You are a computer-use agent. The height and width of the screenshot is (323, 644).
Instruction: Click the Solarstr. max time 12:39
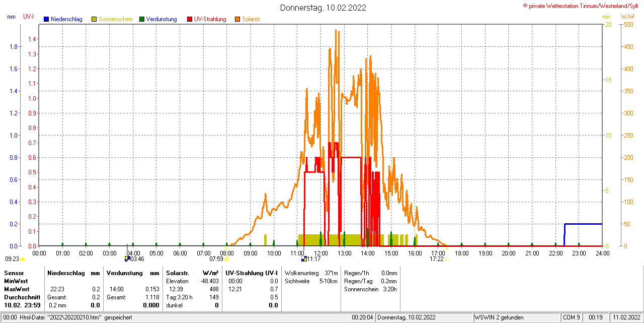[176, 289]
